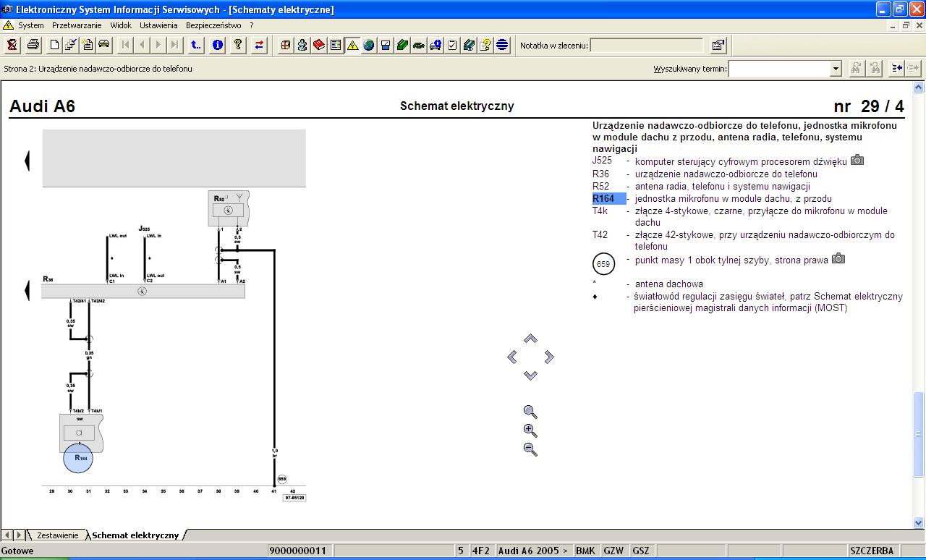
Task: Click the red book toolbar icon
Action: [319, 45]
